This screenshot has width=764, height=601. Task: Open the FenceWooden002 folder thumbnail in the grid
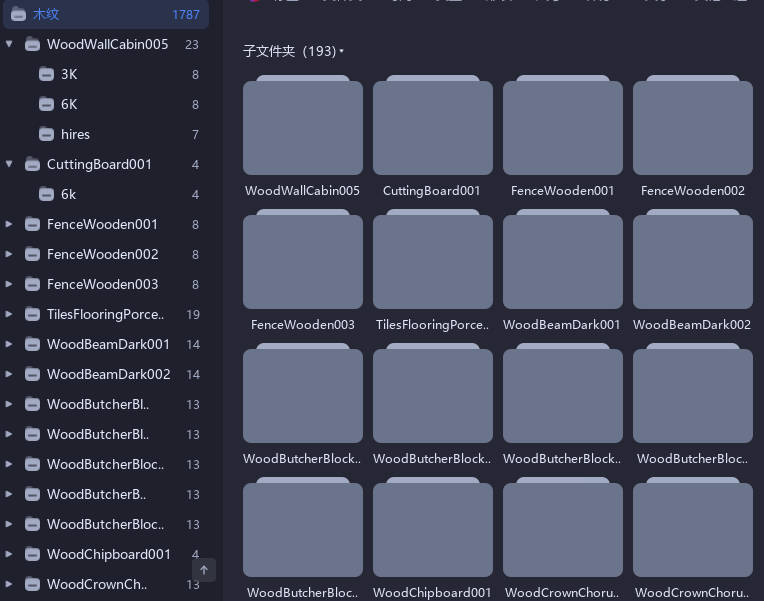pos(693,125)
